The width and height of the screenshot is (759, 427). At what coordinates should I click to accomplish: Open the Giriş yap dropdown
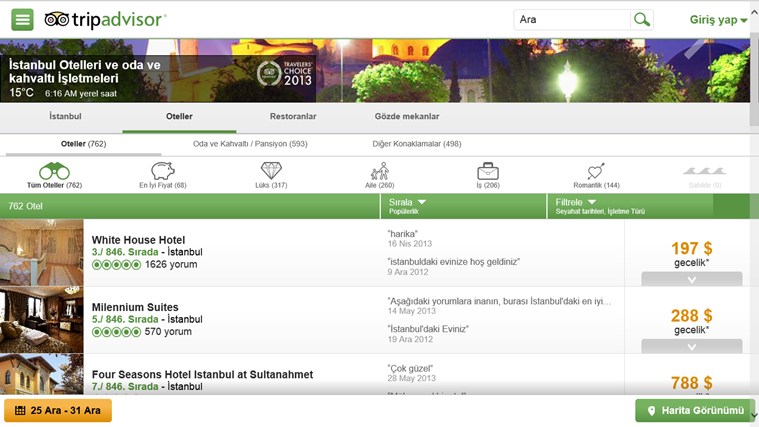click(x=718, y=20)
